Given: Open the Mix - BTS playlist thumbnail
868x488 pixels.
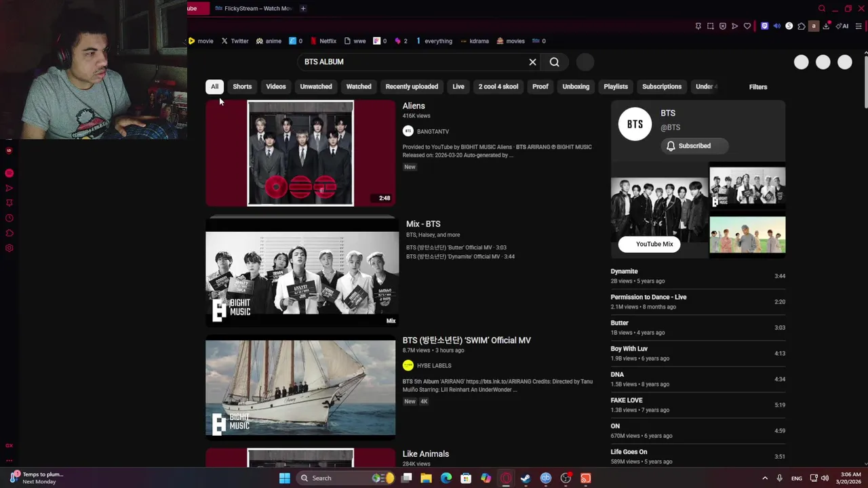Looking at the screenshot, I should (302, 272).
